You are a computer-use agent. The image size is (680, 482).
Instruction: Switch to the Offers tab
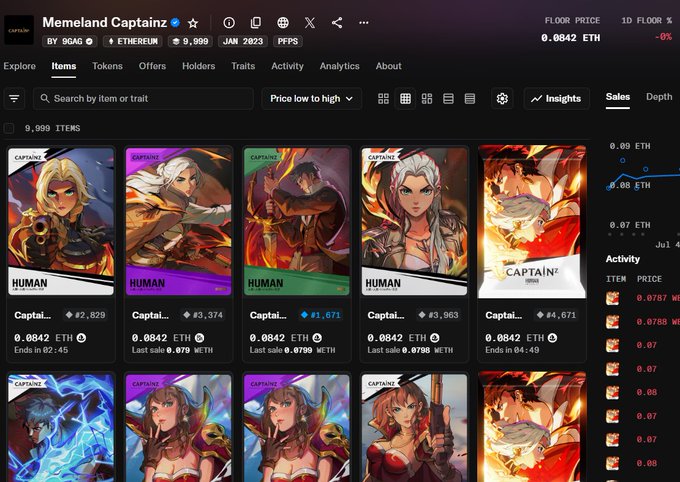point(152,66)
